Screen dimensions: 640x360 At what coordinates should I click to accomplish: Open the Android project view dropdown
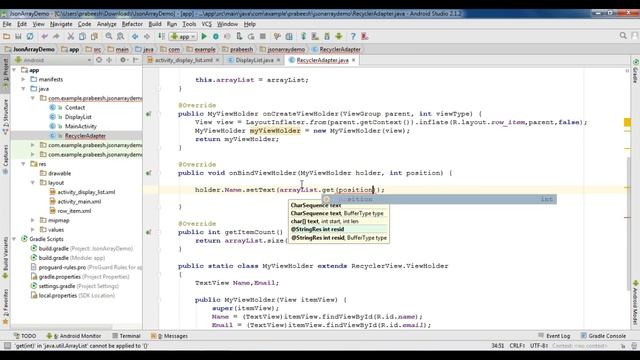click(52, 60)
